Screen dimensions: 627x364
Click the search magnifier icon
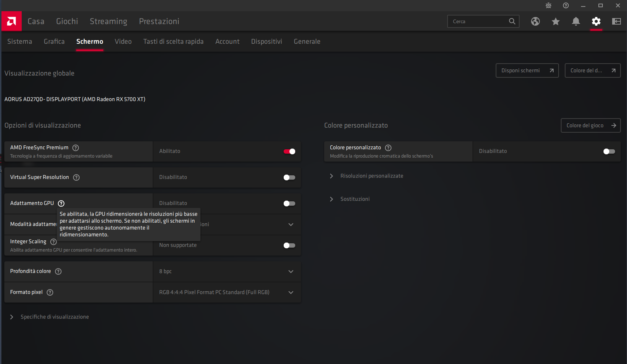click(512, 21)
